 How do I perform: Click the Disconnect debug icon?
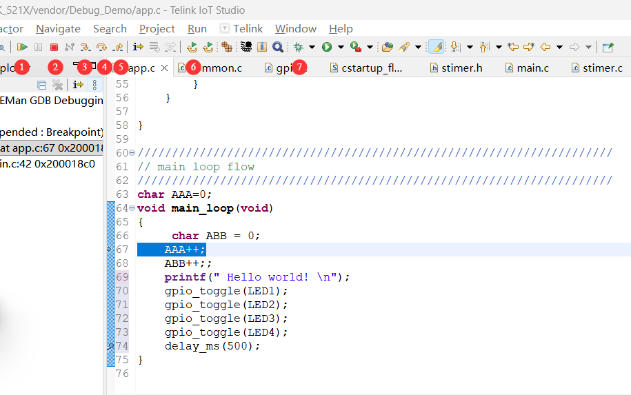click(69, 47)
